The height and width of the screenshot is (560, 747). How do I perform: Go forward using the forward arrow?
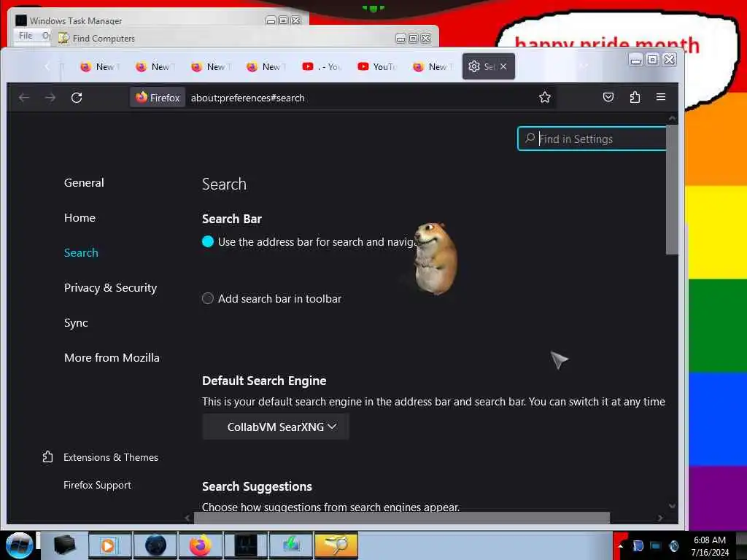pyautogui.click(x=50, y=98)
